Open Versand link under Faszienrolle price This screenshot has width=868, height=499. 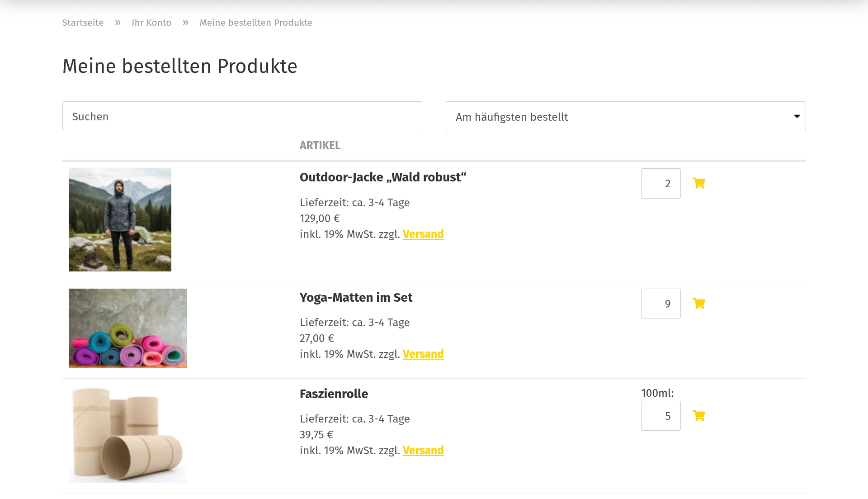(423, 451)
